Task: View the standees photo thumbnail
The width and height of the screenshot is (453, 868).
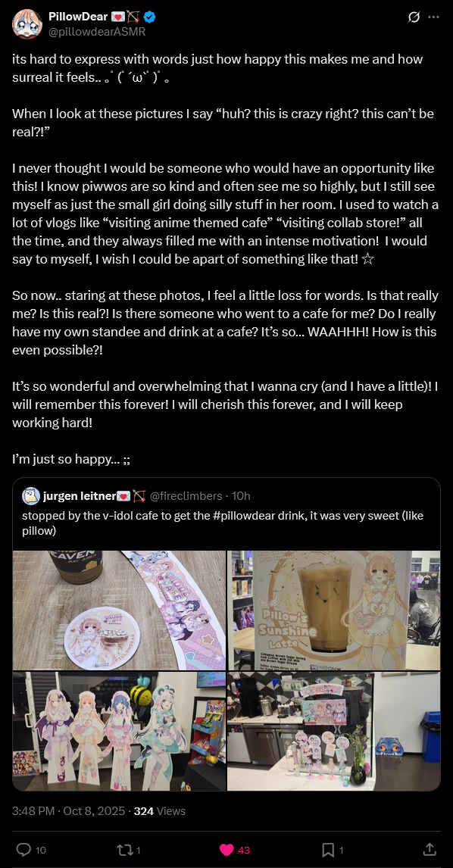Action: pos(119,731)
